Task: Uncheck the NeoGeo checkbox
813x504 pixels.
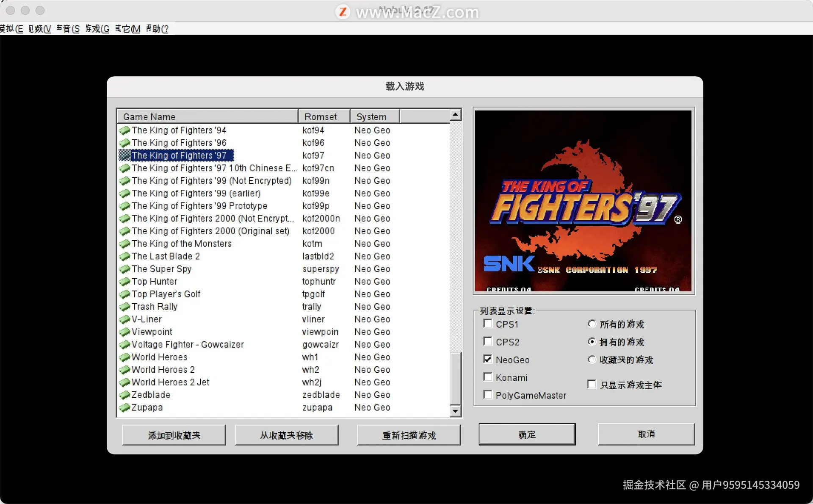Action: pos(488,359)
